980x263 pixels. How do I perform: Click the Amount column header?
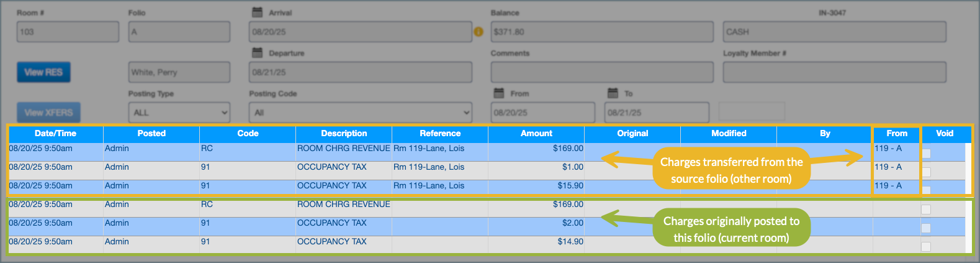pos(536,134)
